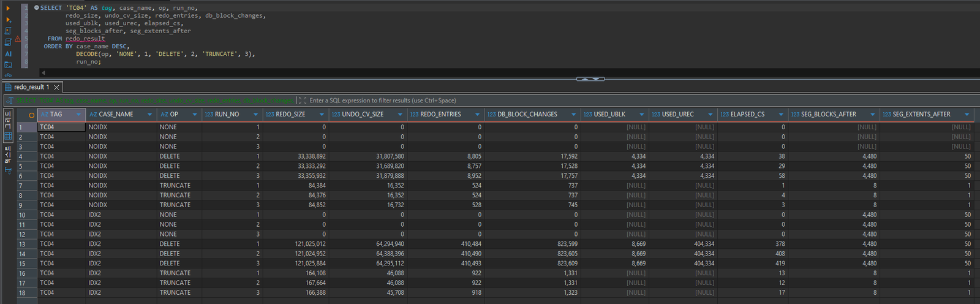The image size is (980, 304).
Task: Click the panel divider maximize arrows handle
Action: pos(590,78)
